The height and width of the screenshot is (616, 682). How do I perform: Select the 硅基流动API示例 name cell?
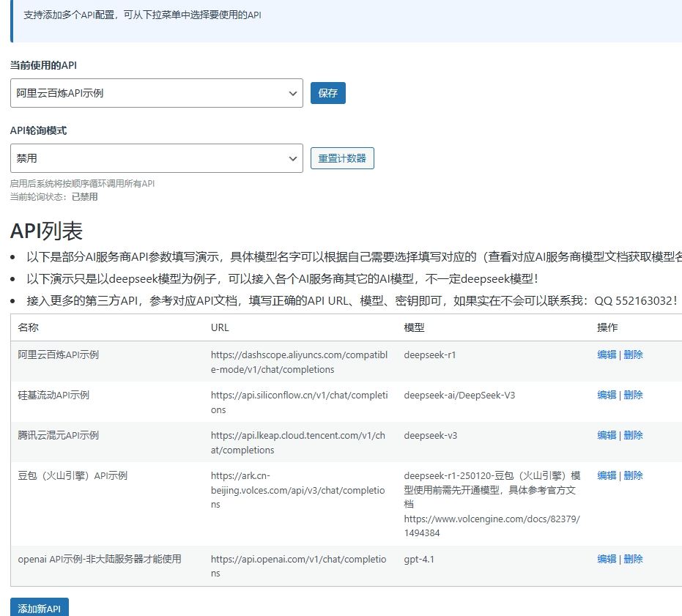pos(53,395)
